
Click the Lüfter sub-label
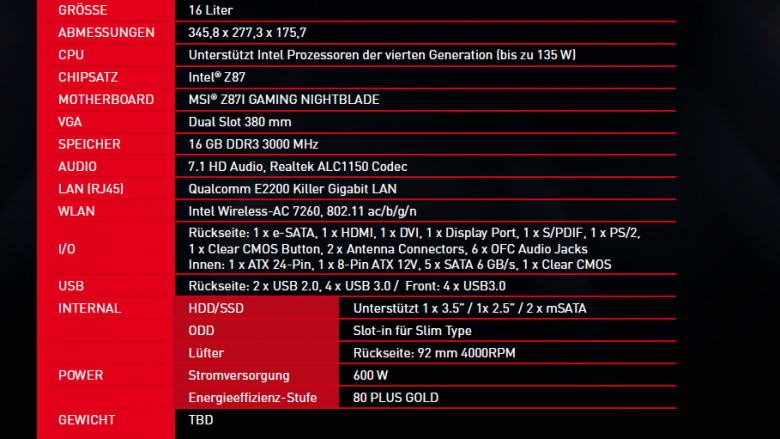click(206, 353)
